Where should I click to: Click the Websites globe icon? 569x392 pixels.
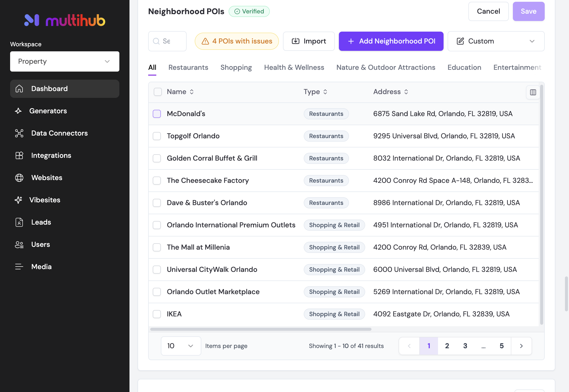(x=19, y=178)
